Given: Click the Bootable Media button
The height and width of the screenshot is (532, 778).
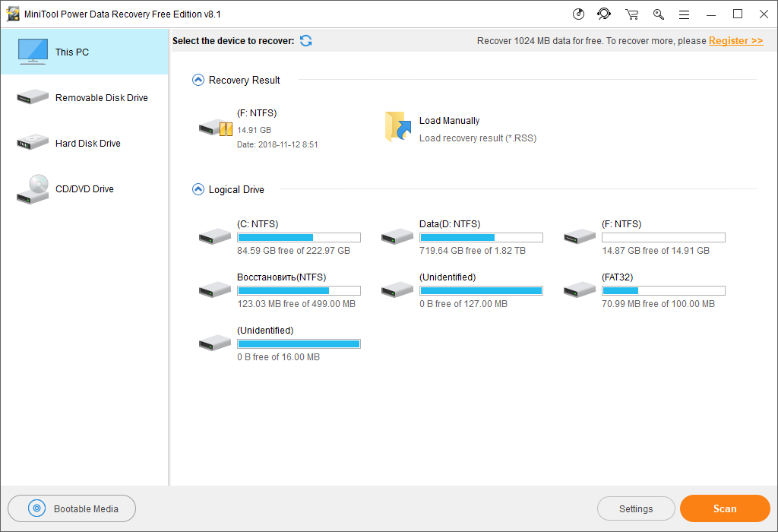Looking at the screenshot, I should pyautogui.click(x=72, y=508).
